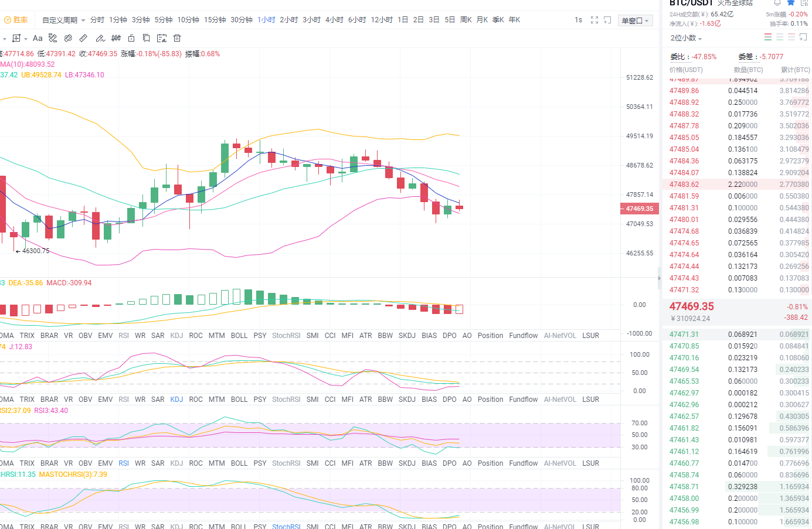This screenshot has width=812, height=529.
Task: Click ask price 47471.32 row
Action: click(x=736, y=290)
